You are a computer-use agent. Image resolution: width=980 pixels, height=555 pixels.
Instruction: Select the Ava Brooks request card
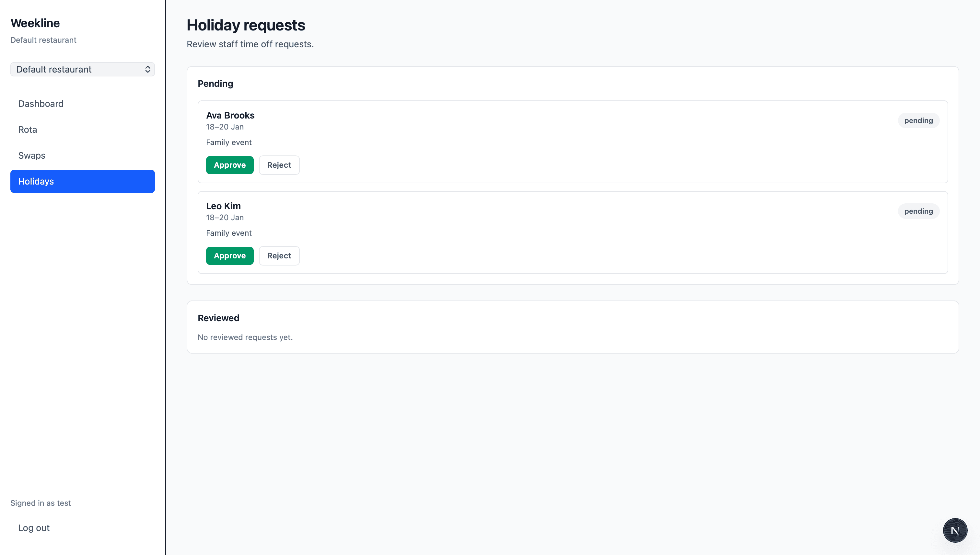[572, 142]
